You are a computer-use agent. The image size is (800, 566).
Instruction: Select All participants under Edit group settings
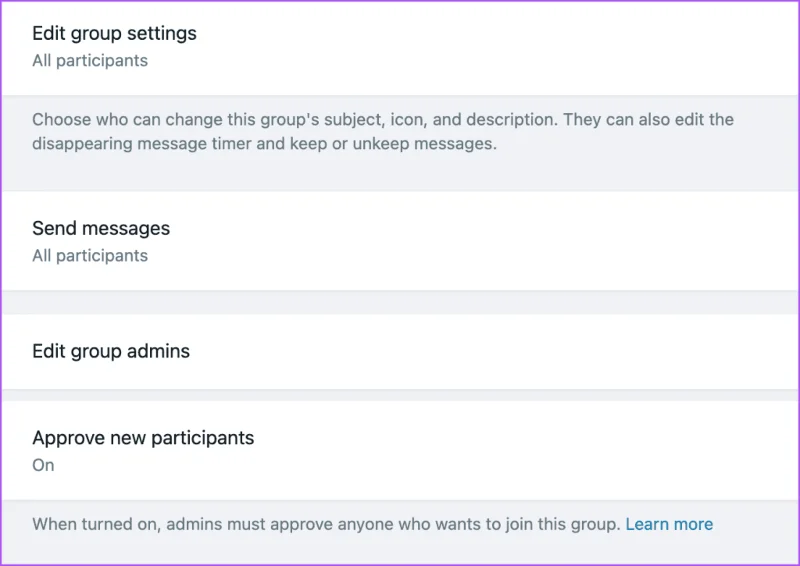pos(90,60)
